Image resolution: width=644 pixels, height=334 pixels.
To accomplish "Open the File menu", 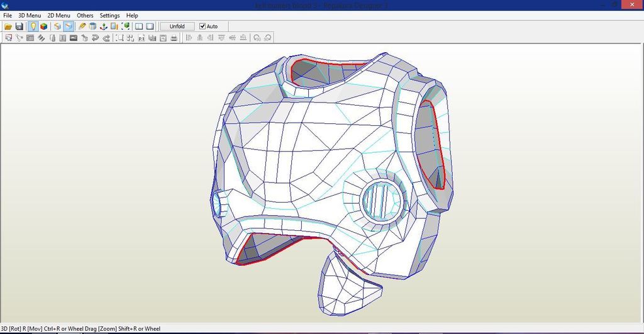I will point(8,15).
